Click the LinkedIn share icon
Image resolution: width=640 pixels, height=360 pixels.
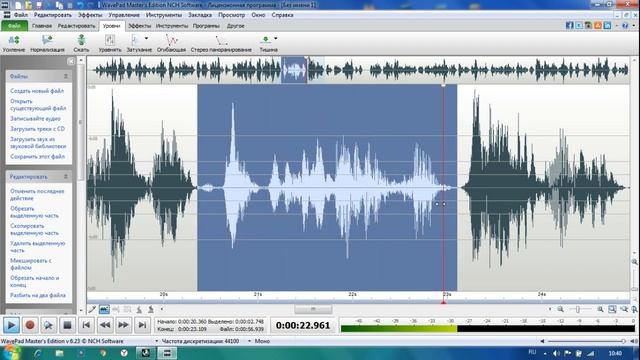pos(607,25)
